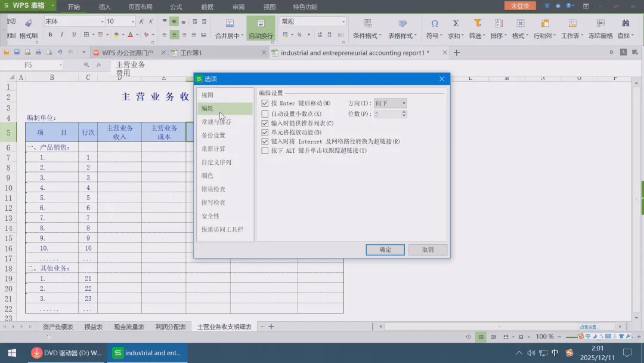Click the Sort (排序) icon

(499, 23)
